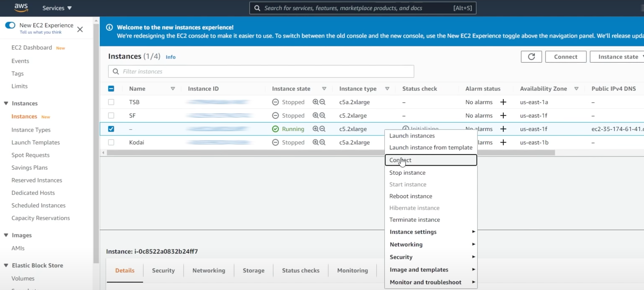Uncheck the running instance row checkbox
This screenshot has width=644, height=290.
111,129
